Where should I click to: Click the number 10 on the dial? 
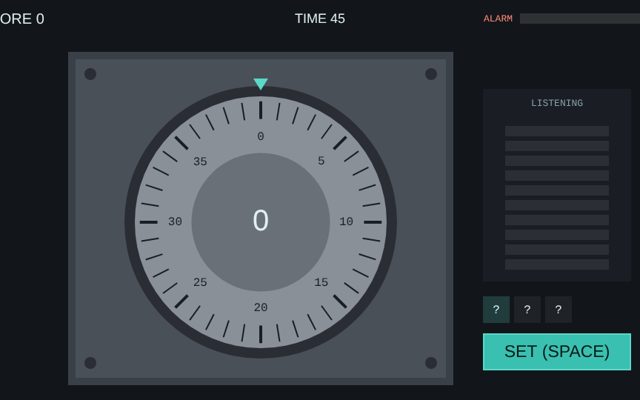pyautogui.click(x=346, y=221)
